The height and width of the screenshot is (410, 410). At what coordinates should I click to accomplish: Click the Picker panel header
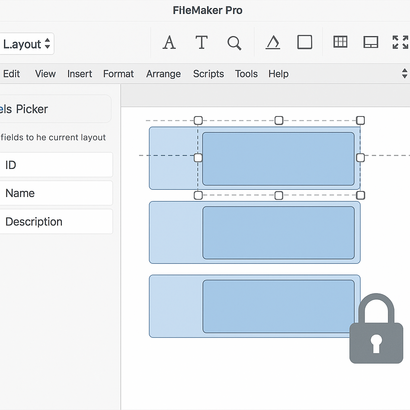pyautogui.click(x=55, y=109)
